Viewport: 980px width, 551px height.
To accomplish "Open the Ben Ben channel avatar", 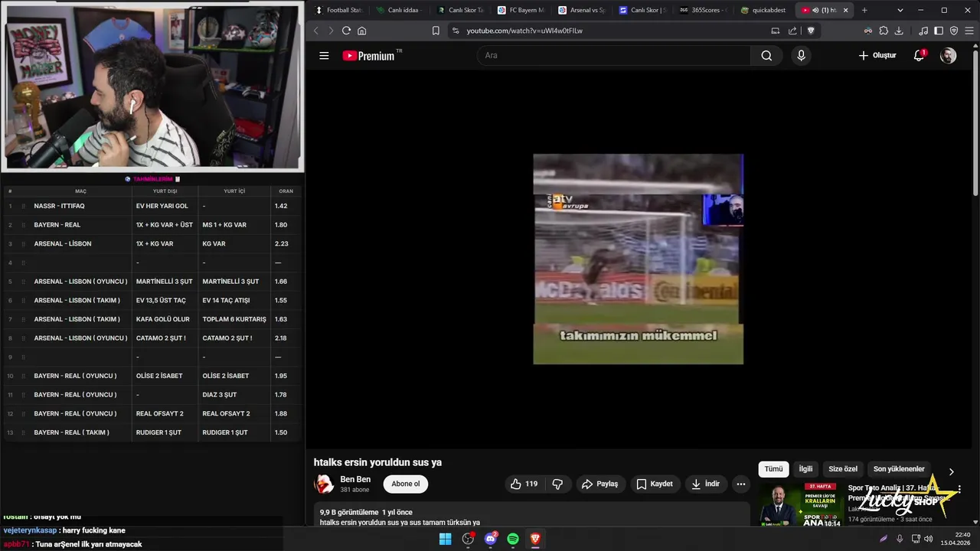I will pos(325,484).
